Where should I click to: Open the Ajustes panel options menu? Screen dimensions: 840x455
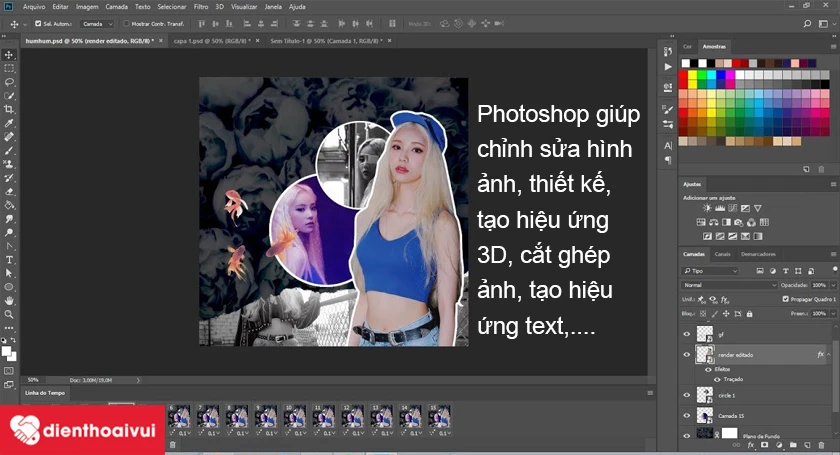[x=833, y=184]
